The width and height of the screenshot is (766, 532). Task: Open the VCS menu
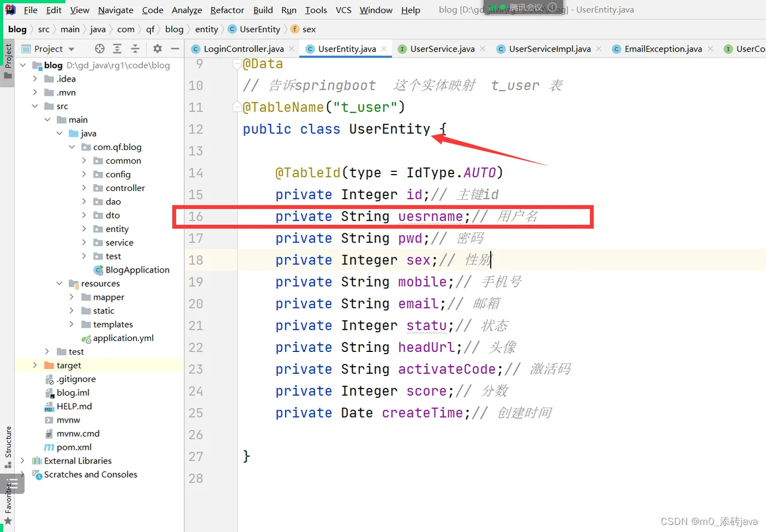coord(343,10)
